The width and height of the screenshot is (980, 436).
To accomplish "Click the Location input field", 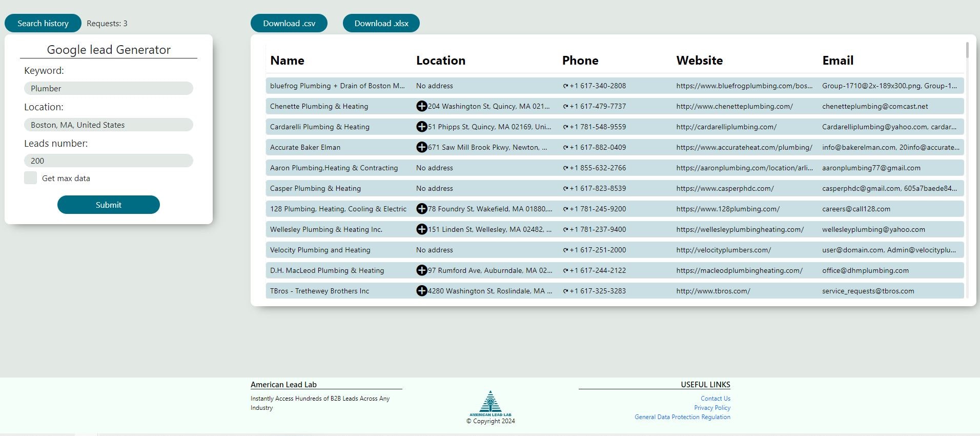I will point(109,125).
